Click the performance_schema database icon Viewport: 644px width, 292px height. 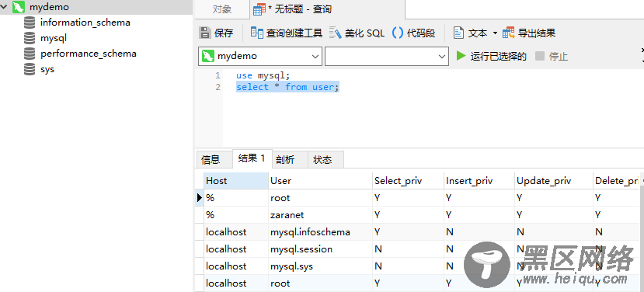(x=30, y=54)
